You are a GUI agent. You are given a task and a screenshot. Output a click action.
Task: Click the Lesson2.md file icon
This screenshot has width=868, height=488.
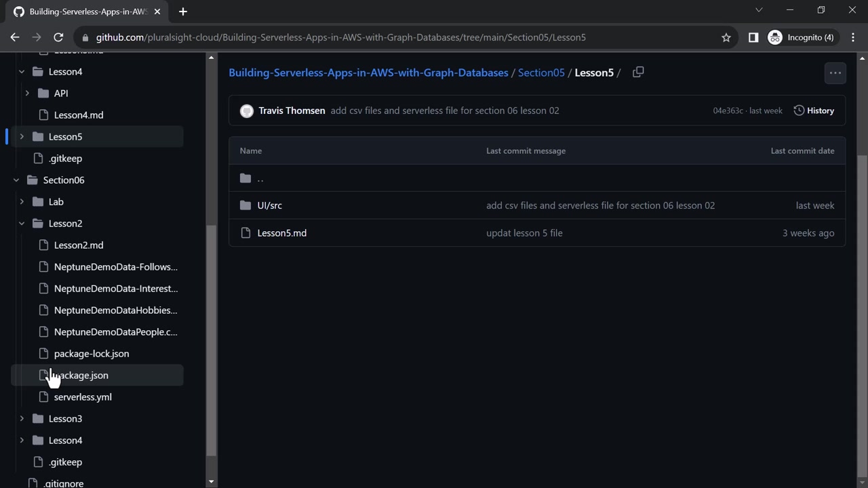tap(43, 245)
